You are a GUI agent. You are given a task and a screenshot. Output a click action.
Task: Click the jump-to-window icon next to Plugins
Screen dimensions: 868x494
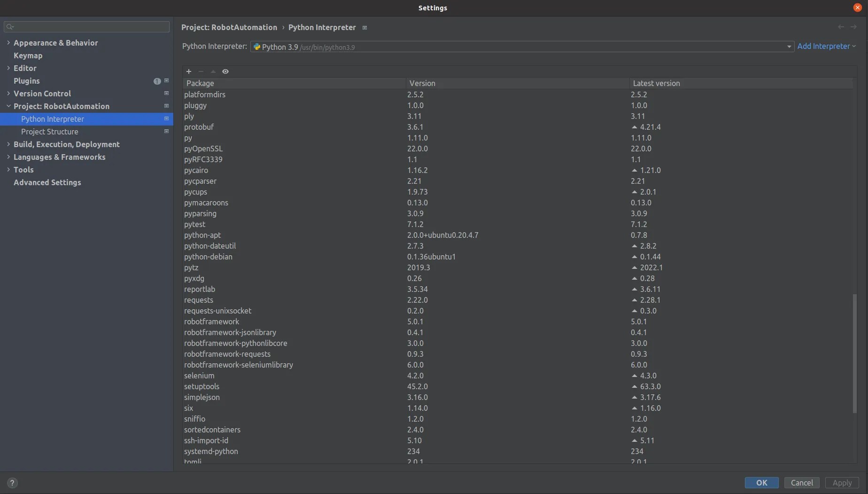tap(166, 81)
